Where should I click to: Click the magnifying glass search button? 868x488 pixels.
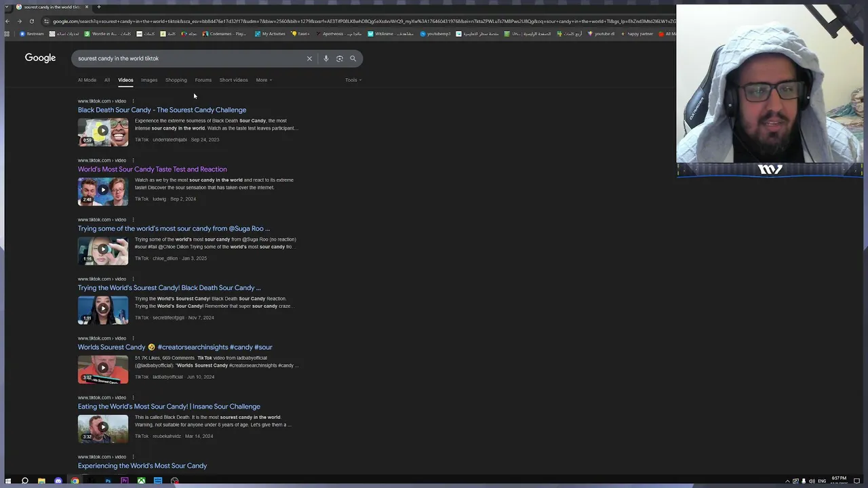point(353,58)
